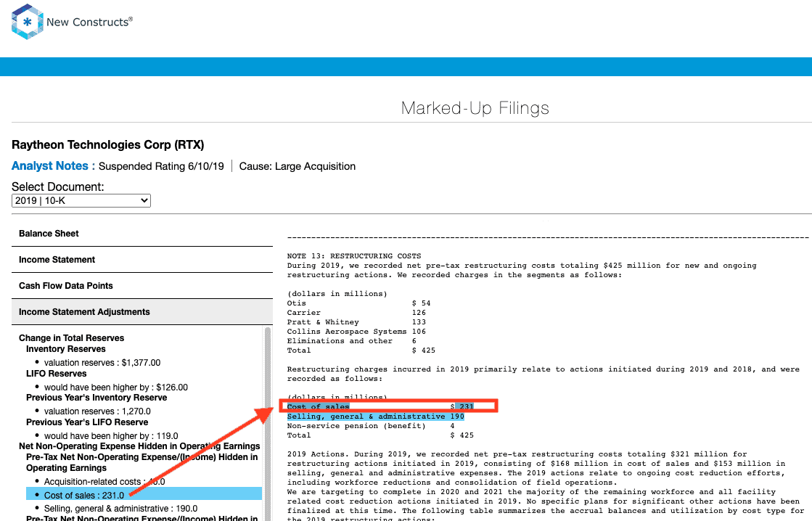Select valuation reserves : $1,377.00 item
The height and width of the screenshot is (521, 812).
102,363
